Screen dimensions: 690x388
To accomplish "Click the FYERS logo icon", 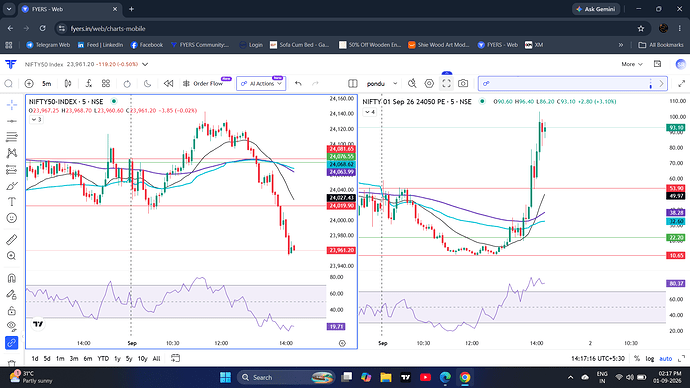I will pos(11,64).
